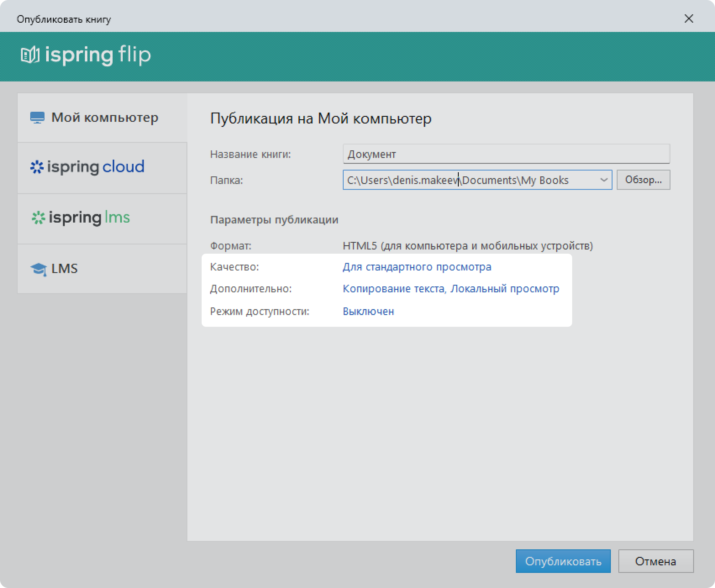The width and height of the screenshot is (715, 588).
Task: Close the Опубликовать книгу dialog
Action: (689, 18)
